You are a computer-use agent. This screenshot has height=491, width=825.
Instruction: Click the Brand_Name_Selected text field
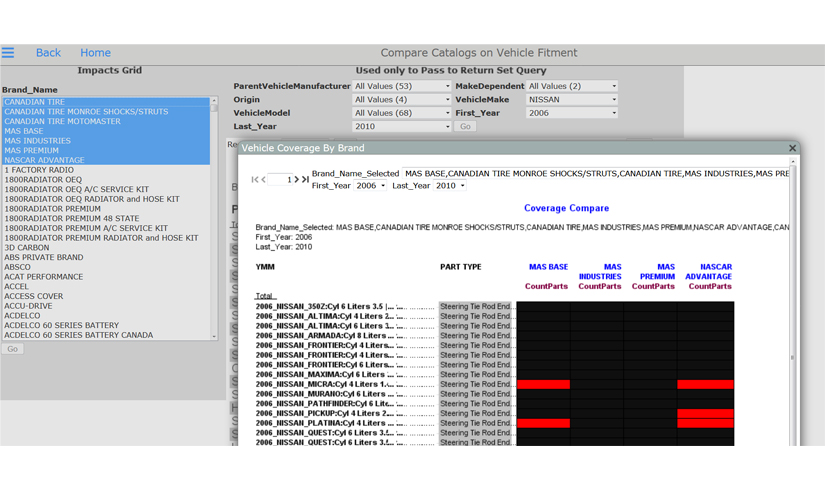tap(596, 174)
